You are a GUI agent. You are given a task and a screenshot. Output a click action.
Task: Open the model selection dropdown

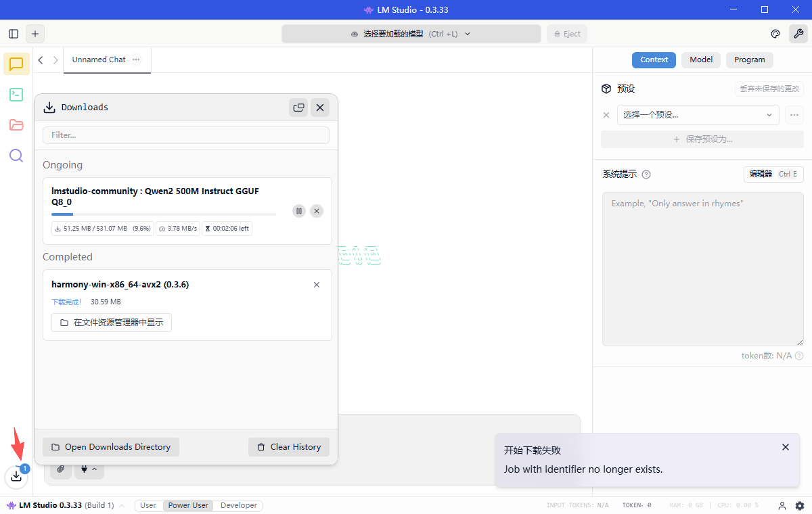tap(411, 34)
